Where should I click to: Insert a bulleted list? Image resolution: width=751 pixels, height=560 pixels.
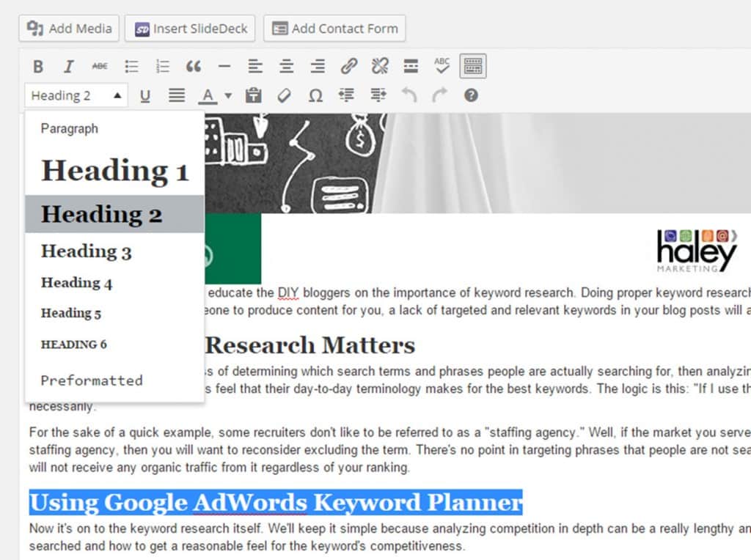pyautogui.click(x=131, y=66)
